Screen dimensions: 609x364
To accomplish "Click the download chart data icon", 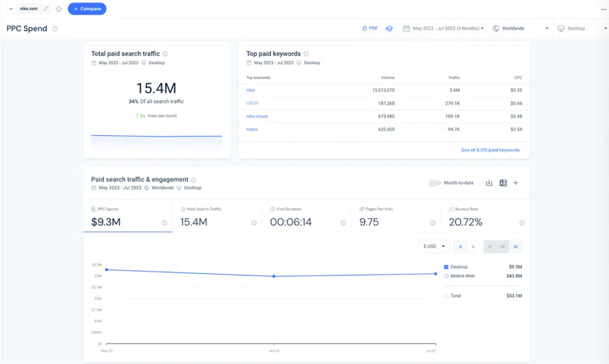I will (x=489, y=183).
